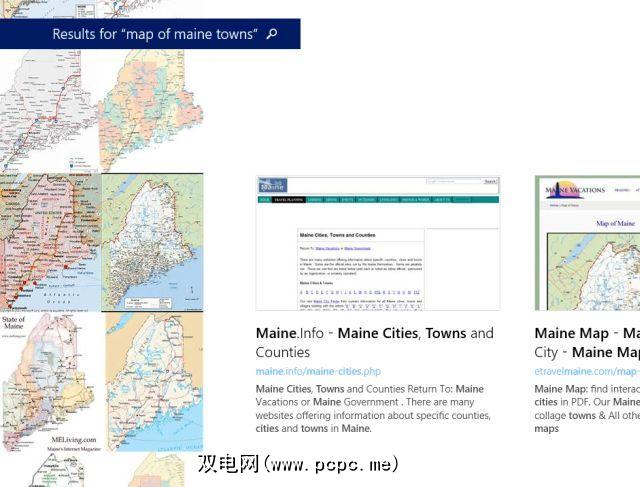640x487 pixels.
Task: Open the "Maine Map" result title
Action: click(x=587, y=342)
